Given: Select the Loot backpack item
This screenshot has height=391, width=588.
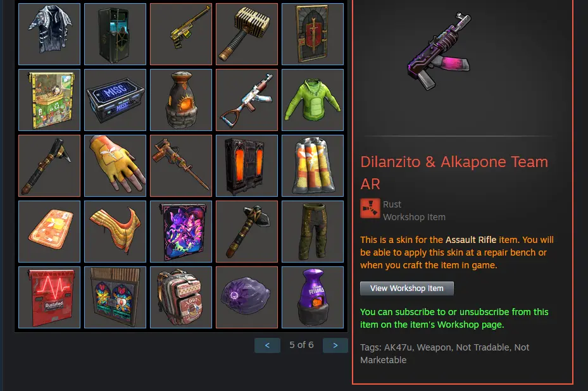Looking at the screenshot, I should click(181, 297).
